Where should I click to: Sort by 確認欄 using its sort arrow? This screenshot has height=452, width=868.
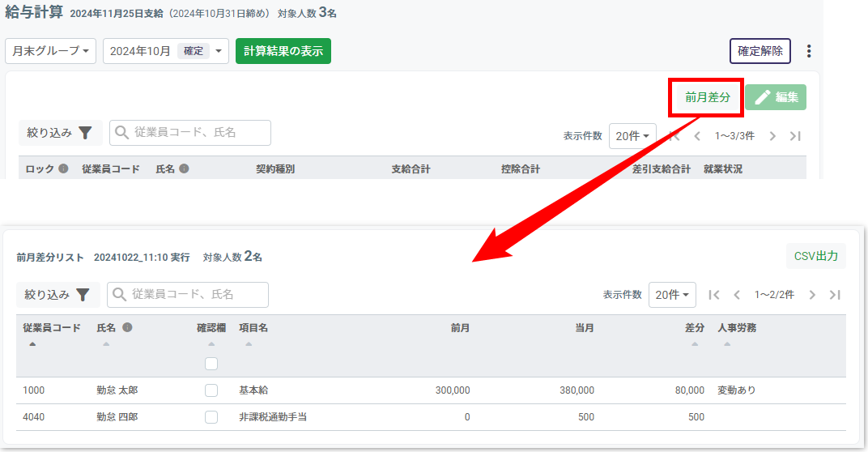(211, 344)
